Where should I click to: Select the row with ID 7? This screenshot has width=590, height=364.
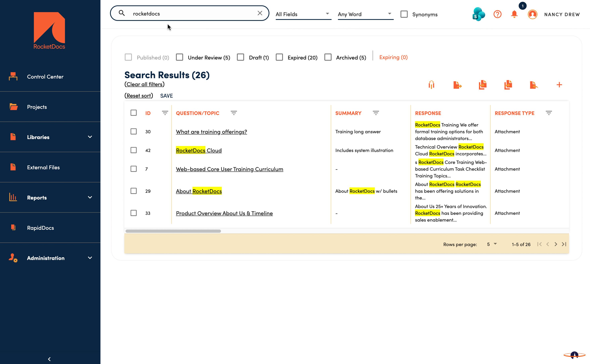(134, 169)
